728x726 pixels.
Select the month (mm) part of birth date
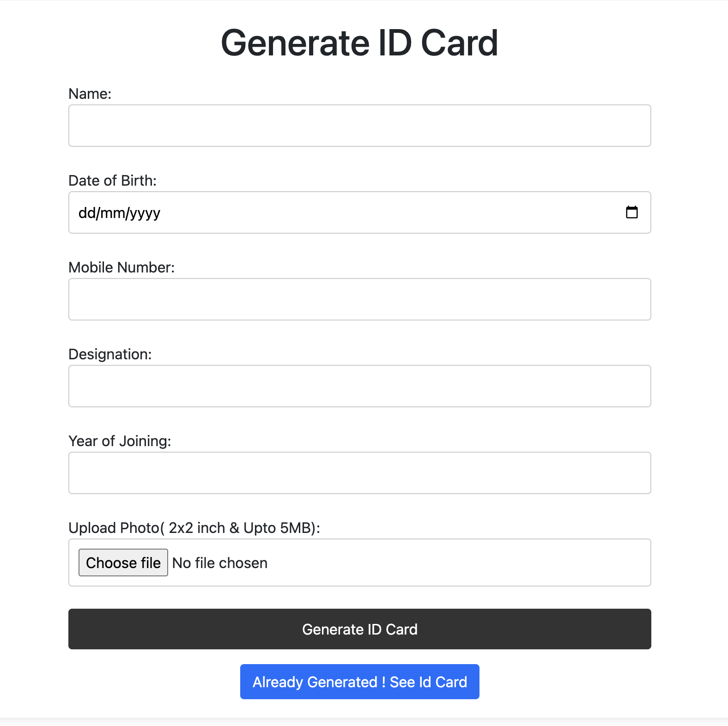112,213
